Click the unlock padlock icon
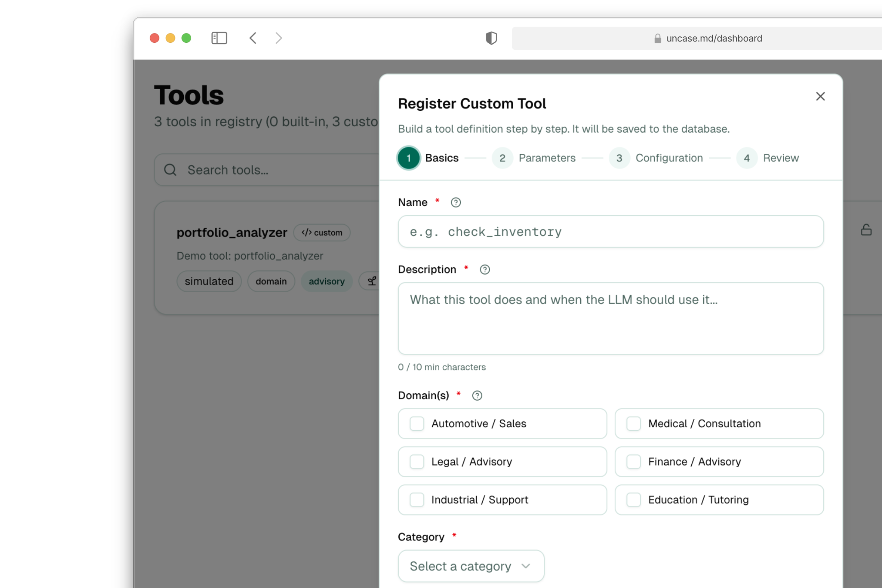The image size is (882, 588). (x=866, y=230)
